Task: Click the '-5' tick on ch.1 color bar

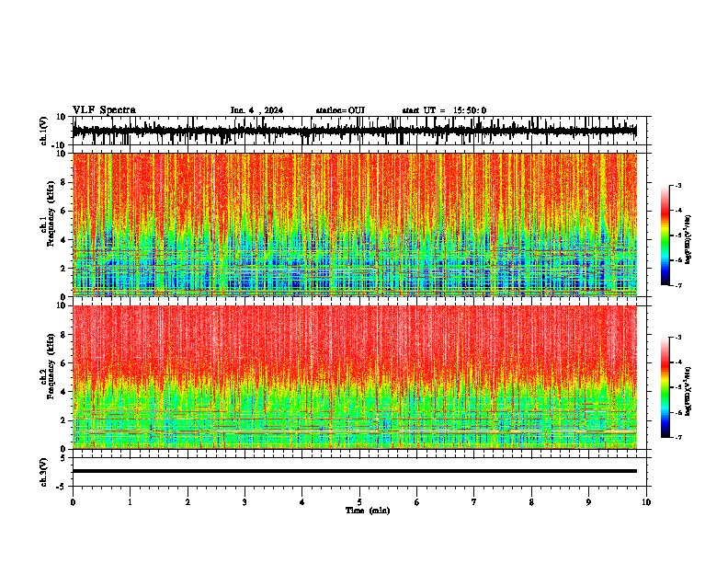Action: pos(678,236)
